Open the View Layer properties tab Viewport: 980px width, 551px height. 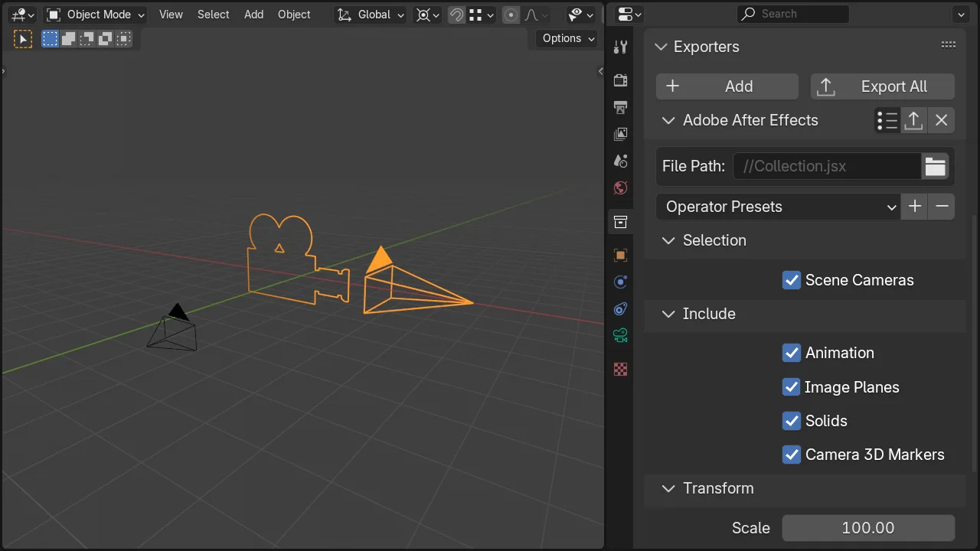pos(621,135)
